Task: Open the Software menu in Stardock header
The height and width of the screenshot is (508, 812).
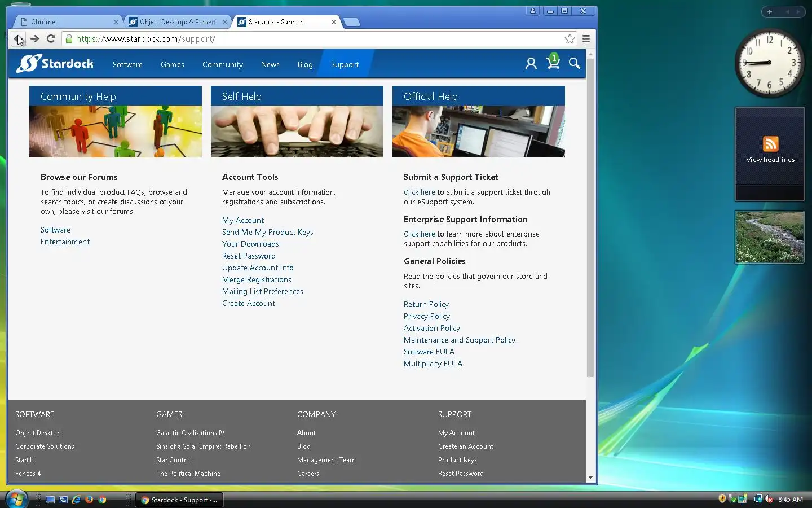Action: (x=127, y=64)
